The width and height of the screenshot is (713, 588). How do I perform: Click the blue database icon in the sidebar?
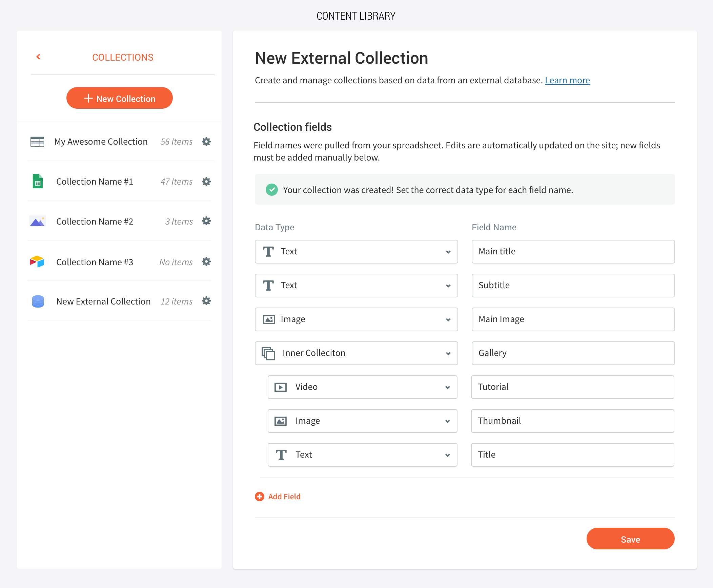click(38, 301)
